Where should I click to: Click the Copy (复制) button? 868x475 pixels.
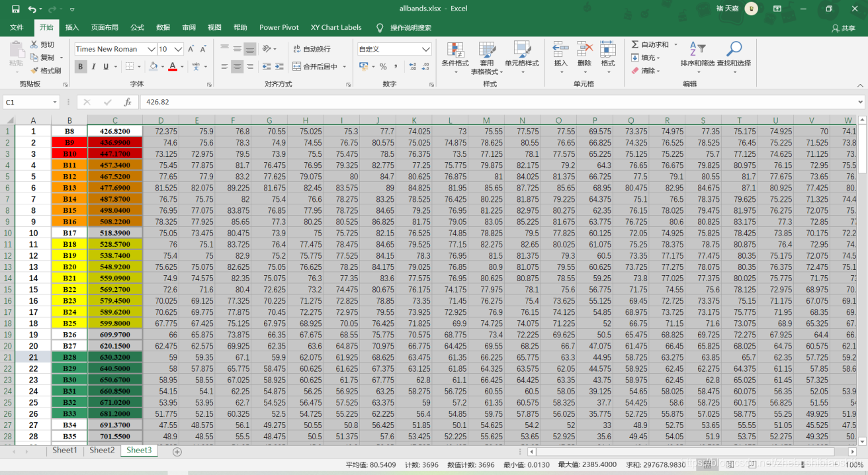[x=44, y=58]
